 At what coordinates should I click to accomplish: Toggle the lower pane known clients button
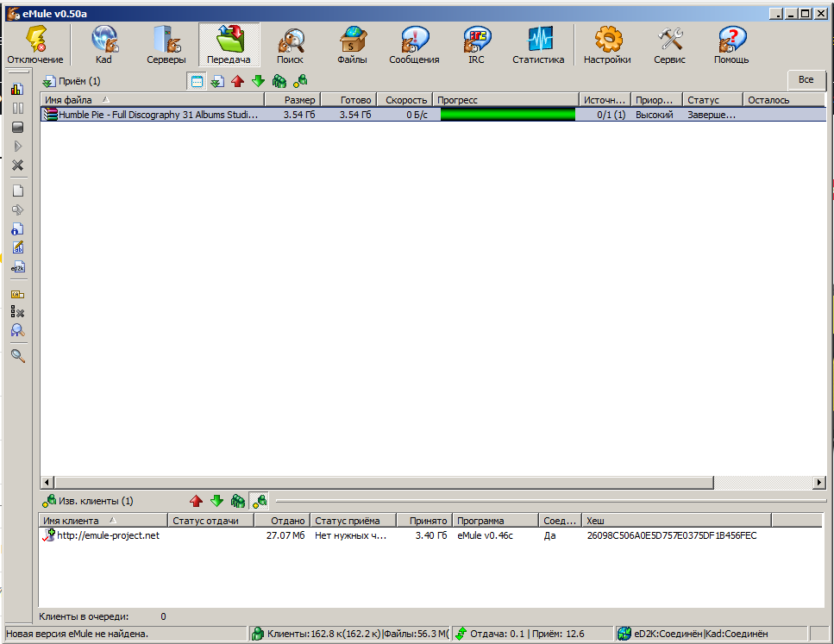click(x=259, y=501)
